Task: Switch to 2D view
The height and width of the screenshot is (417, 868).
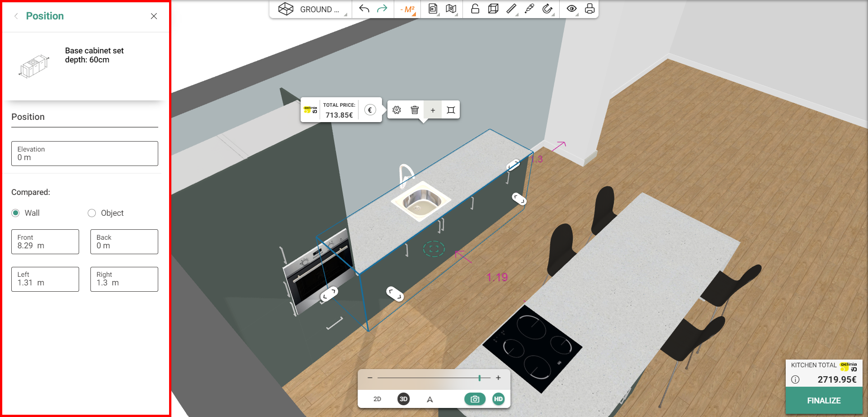Action: (377, 399)
